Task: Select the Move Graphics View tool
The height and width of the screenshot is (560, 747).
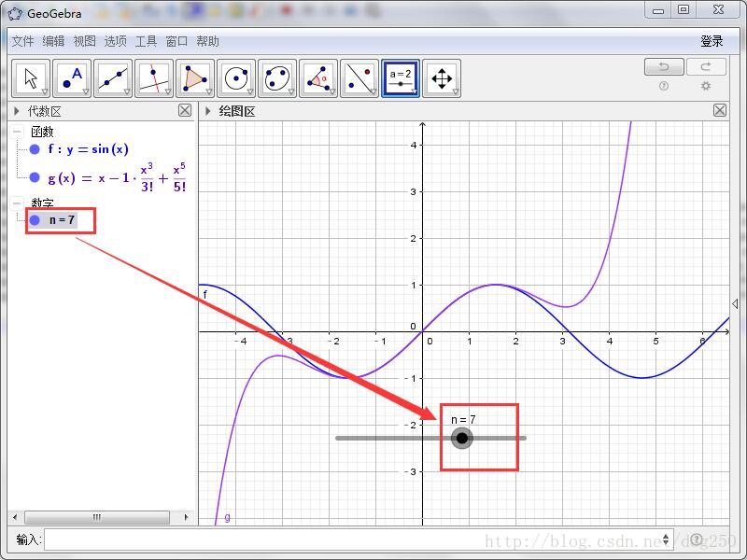Action: [442, 78]
